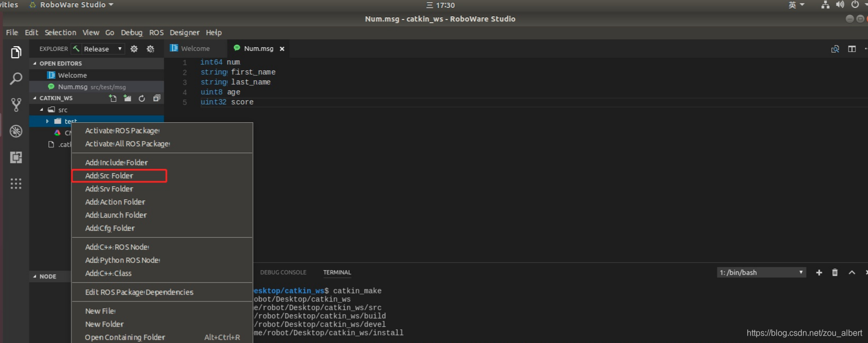868x343 pixels.
Task: Click the New Folder icon in the CATKIN_WS header
Action: click(x=128, y=98)
